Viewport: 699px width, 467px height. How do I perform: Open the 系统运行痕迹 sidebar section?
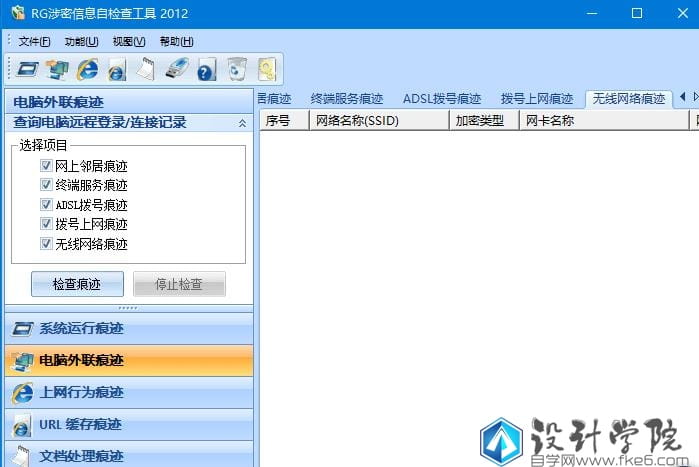click(x=129, y=329)
